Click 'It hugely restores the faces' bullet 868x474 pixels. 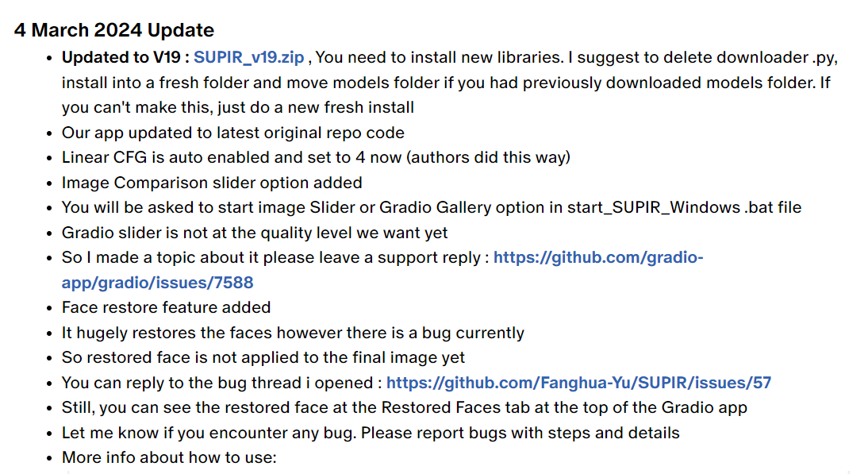point(293,333)
